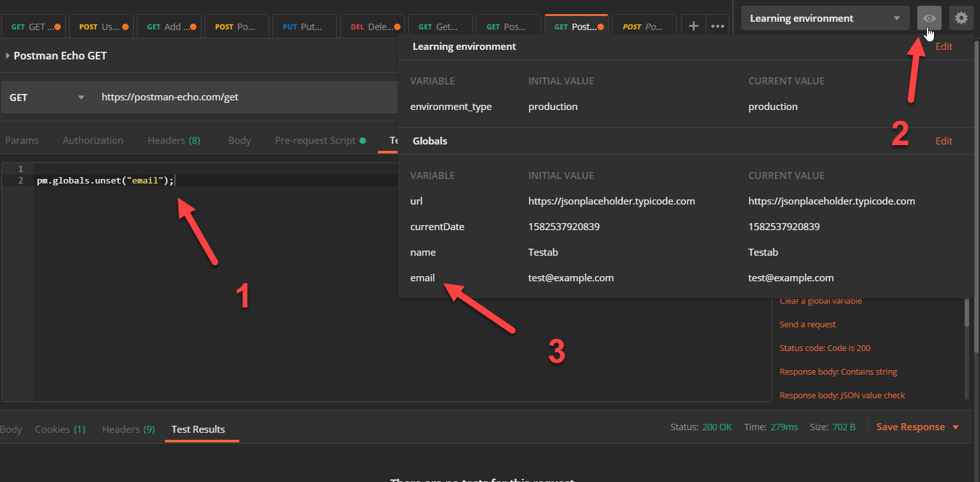This screenshot has height=482, width=980.
Task: Switch to the first 'GET GET...' request tab
Action: pyautogui.click(x=35, y=27)
